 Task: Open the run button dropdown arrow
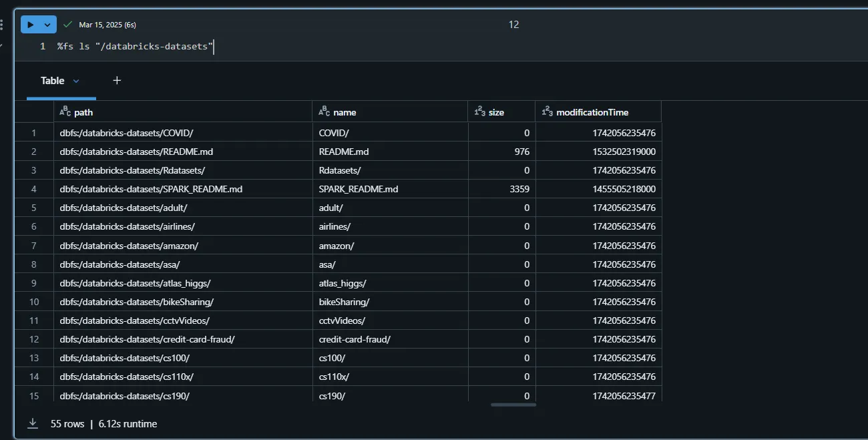point(47,24)
